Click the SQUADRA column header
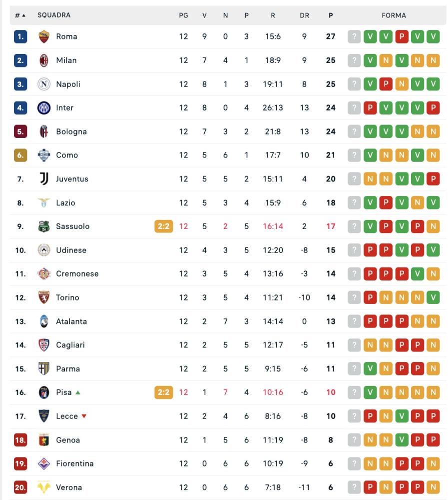448x500 pixels. (x=54, y=15)
